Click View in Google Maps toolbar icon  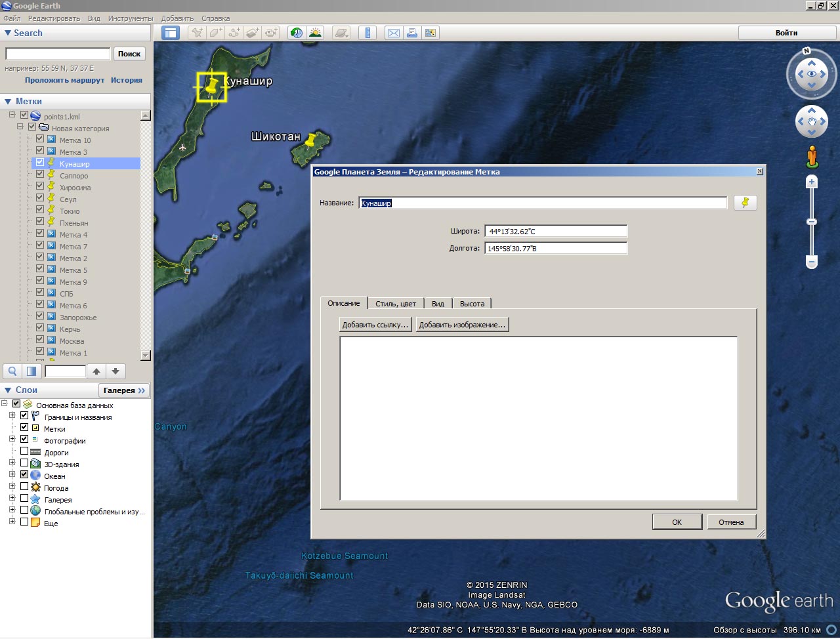pos(430,33)
